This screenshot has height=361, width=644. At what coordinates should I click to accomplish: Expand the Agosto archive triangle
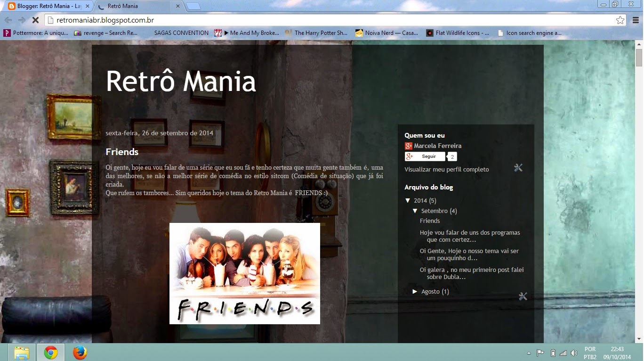coord(415,291)
